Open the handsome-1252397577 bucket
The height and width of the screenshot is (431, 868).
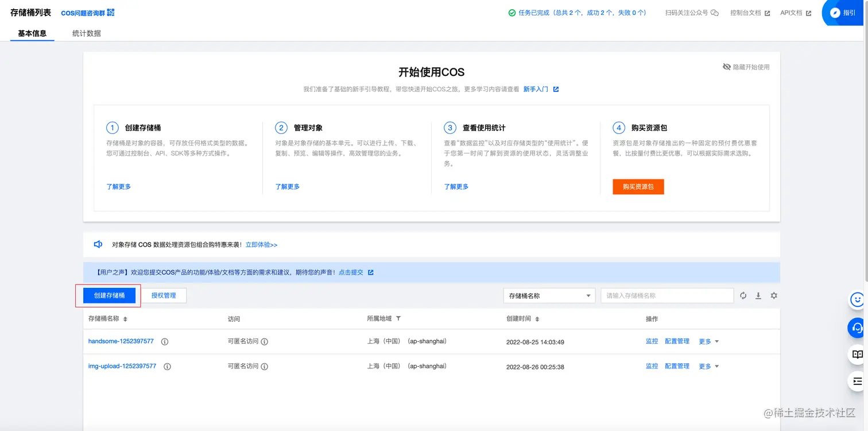(x=121, y=341)
